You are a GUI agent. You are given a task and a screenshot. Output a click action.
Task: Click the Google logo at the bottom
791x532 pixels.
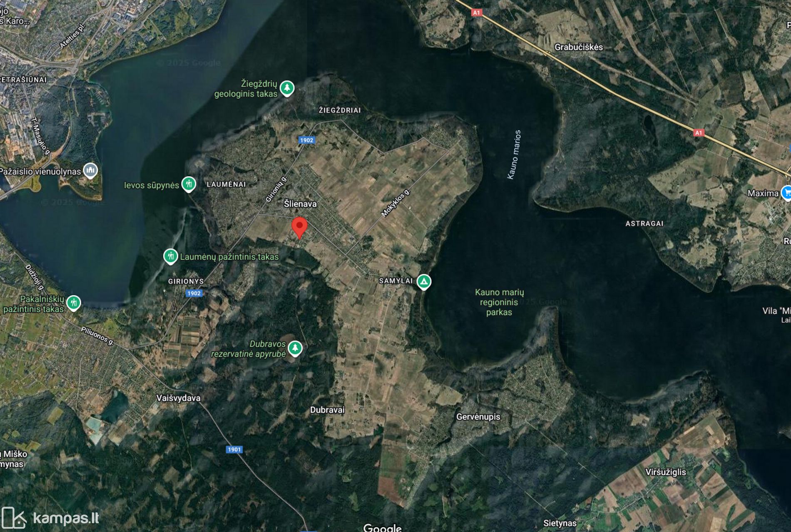(382, 528)
